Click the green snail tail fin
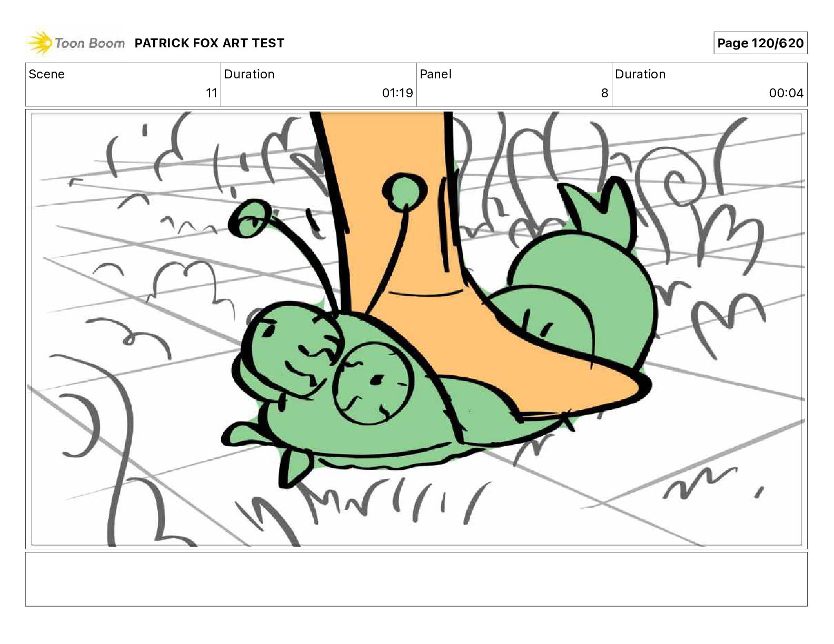 (x=600, y=213)
